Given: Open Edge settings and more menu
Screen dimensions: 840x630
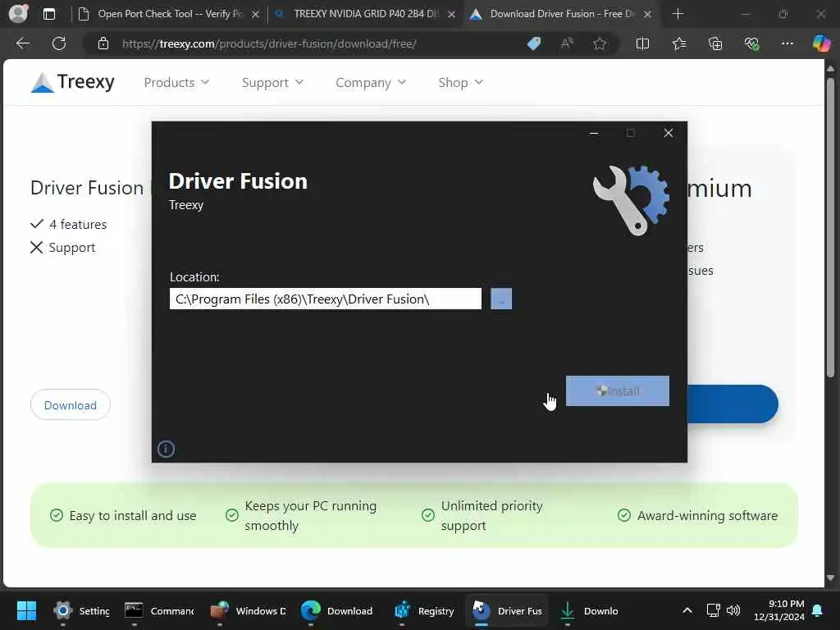Looking at the screenshot, I should 787,44.
